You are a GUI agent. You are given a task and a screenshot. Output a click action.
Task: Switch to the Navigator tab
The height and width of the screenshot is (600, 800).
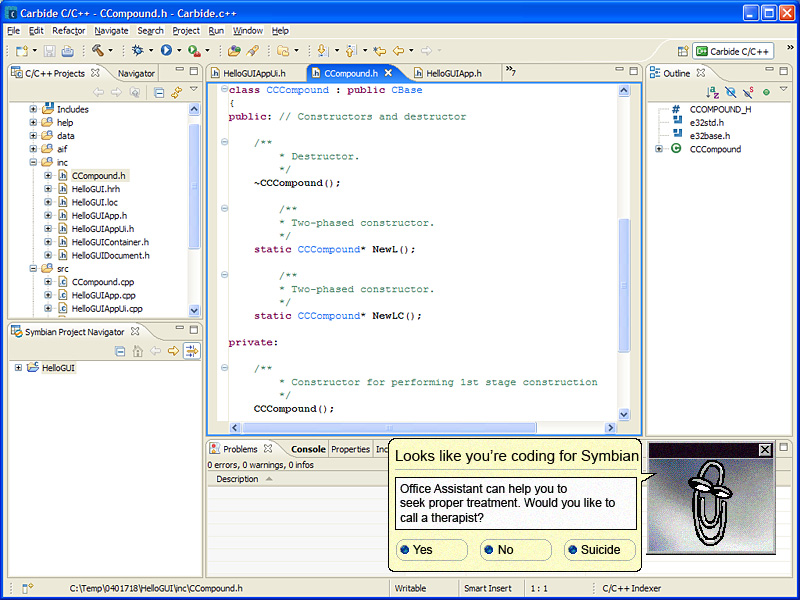point(136,73)
